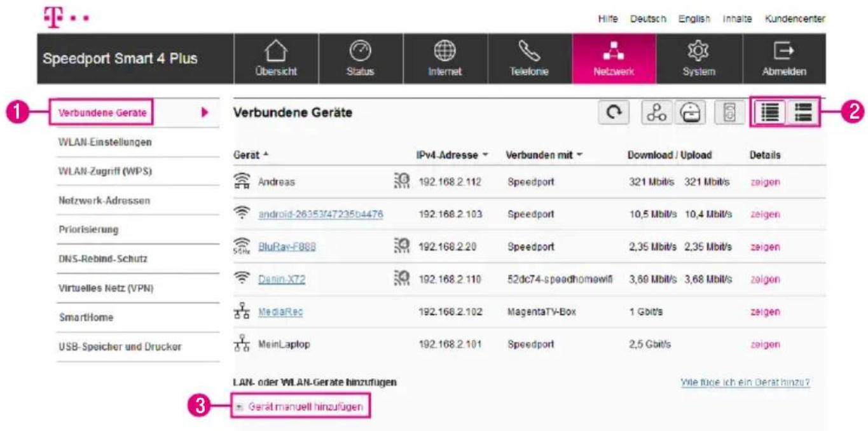Open WLAN-Zugriff (WPS) menu
This screenshot has width=868, height=431.
[138, 172]
